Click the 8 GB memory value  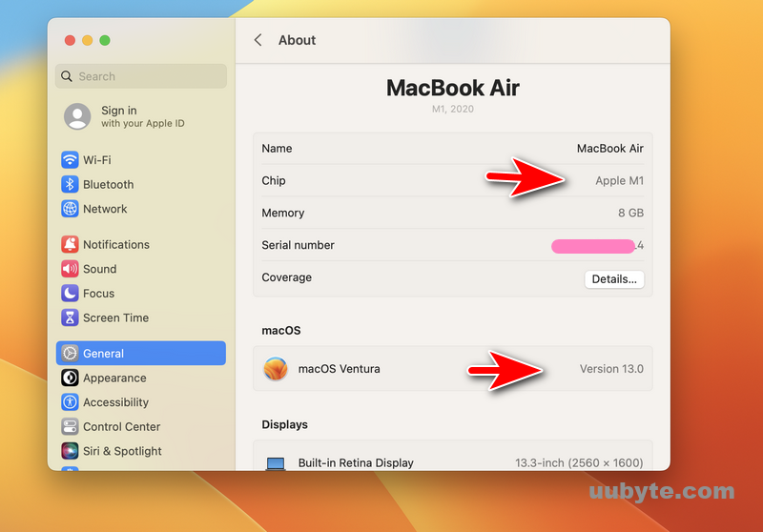pyautogui.click(x=630, y=213)
